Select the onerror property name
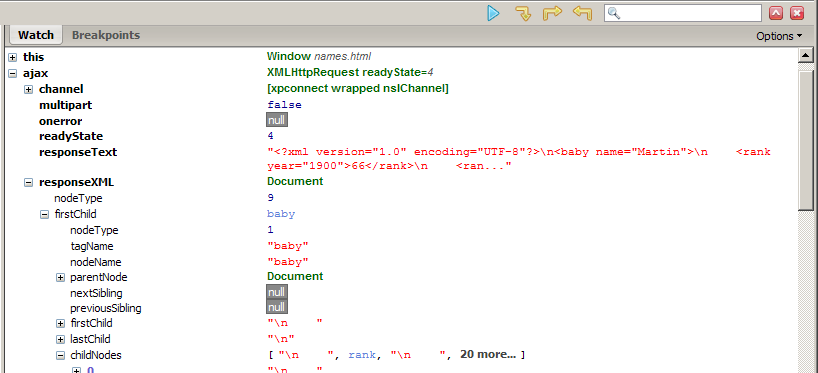The height and width of the screenshot is (373, 818). click(x=61, y=121)
